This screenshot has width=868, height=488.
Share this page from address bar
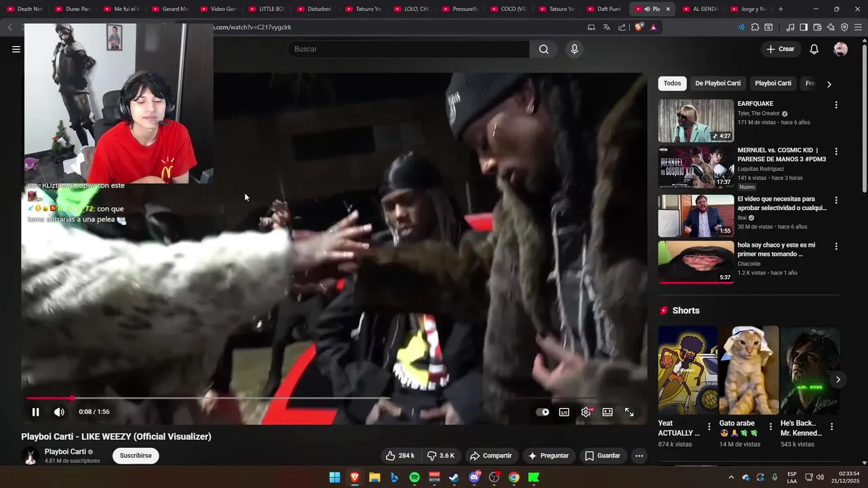[x=622, y=27]
